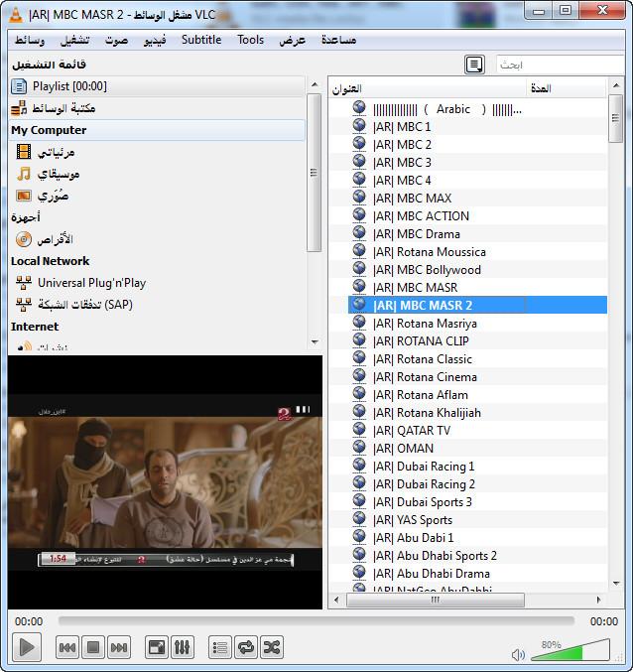Click globe icon beside Rotana Khalijiah
633x672 pixels.
click(359, 411)
